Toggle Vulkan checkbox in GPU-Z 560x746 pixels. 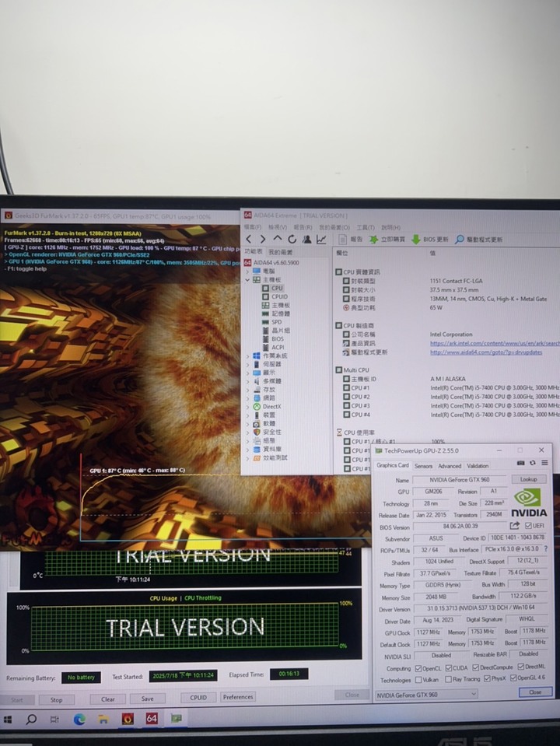[418, 680]
